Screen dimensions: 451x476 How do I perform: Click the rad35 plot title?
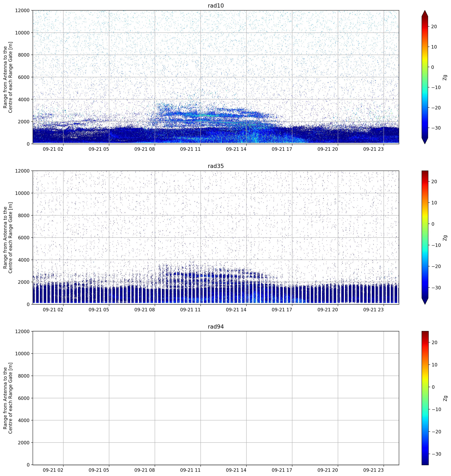tap(216, 166)
